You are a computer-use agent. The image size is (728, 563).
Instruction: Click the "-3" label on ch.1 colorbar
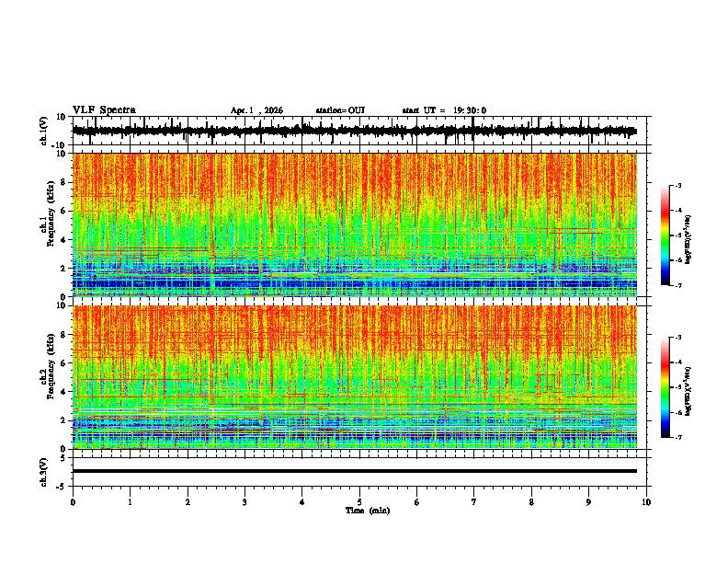[x=678, y=185]
